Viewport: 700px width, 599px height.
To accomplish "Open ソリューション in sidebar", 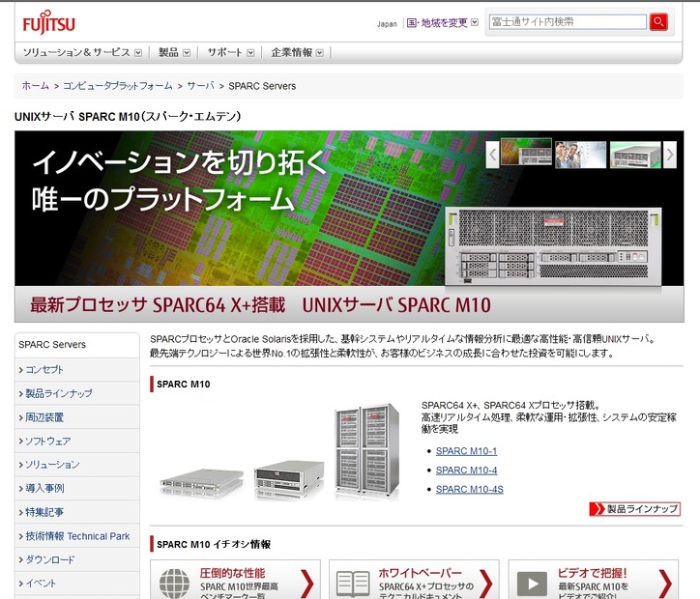I will point(76,465).
